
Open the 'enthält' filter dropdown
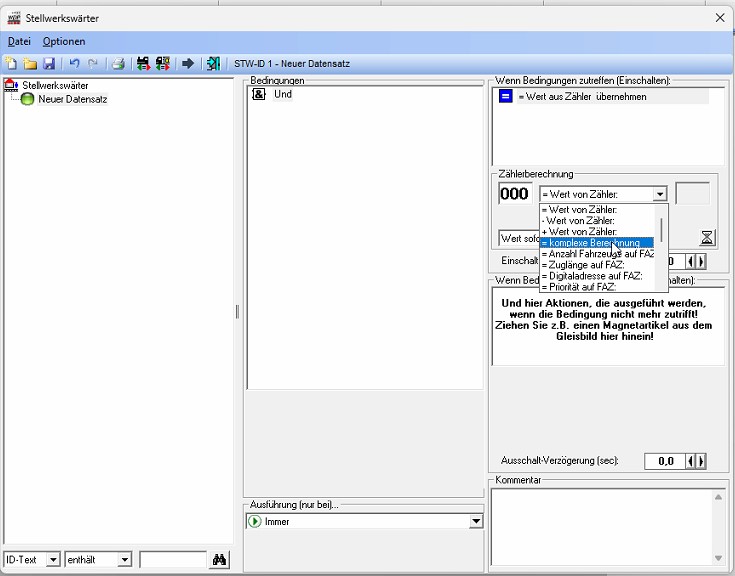click(125, 560)
